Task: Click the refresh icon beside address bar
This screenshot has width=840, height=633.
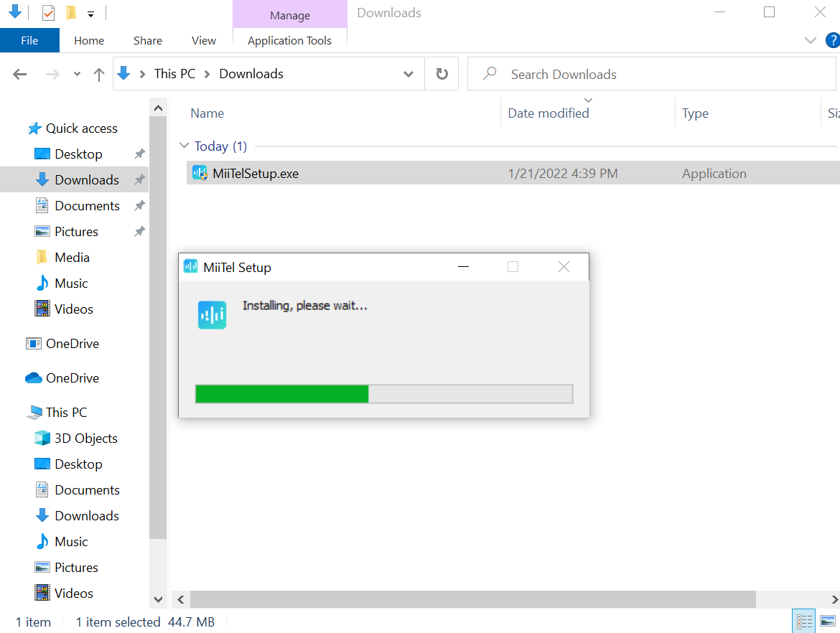Action: [442, 74]
